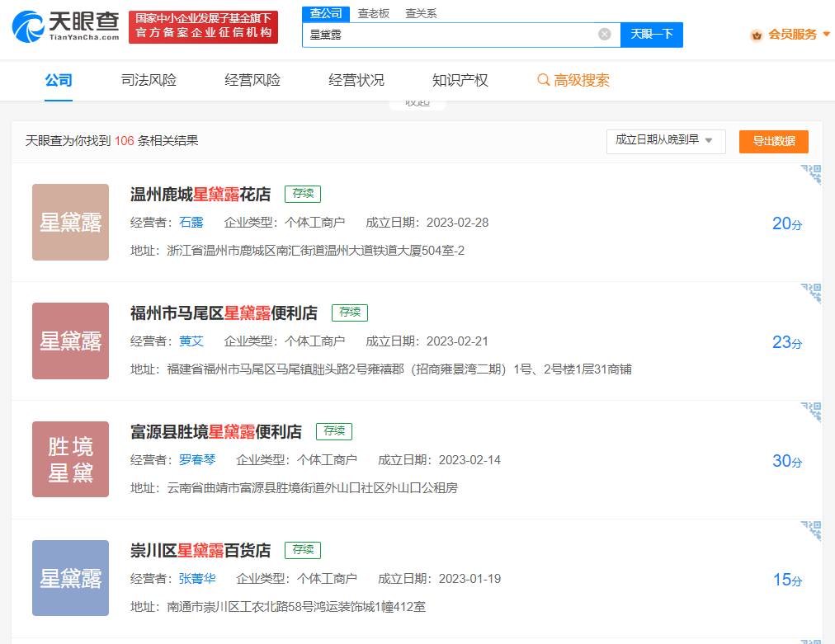Click the advanced search magnifier icon
This screenshot has height=644, width=835.
(x=543, y=80)
